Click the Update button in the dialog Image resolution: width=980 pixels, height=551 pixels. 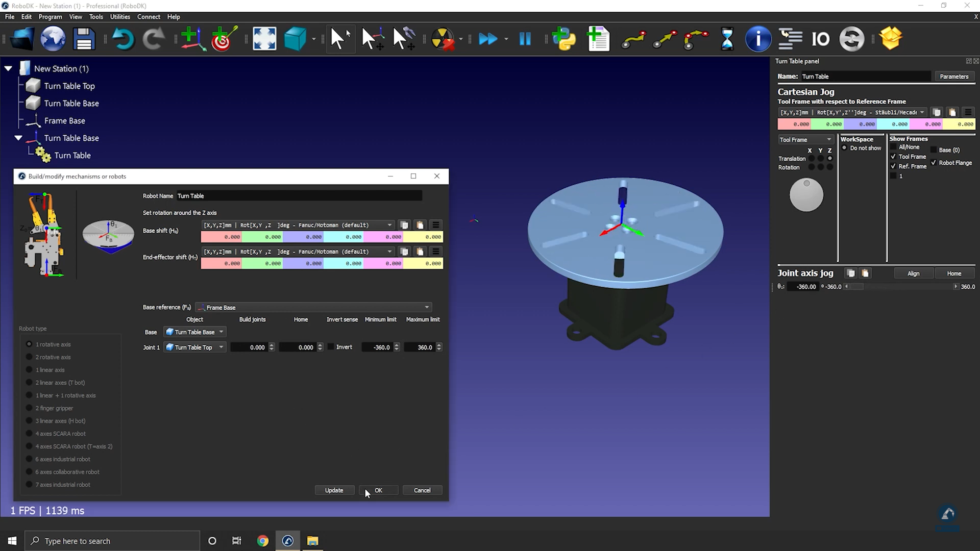334,490
